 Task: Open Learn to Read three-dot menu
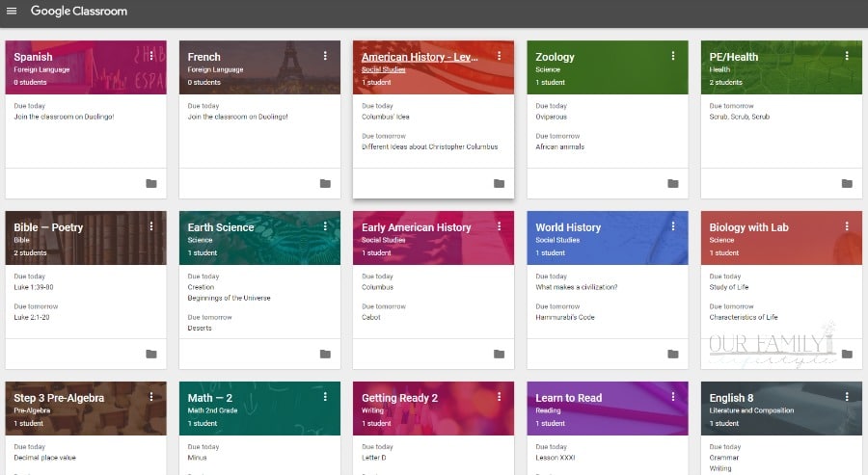tap(672, 397)
